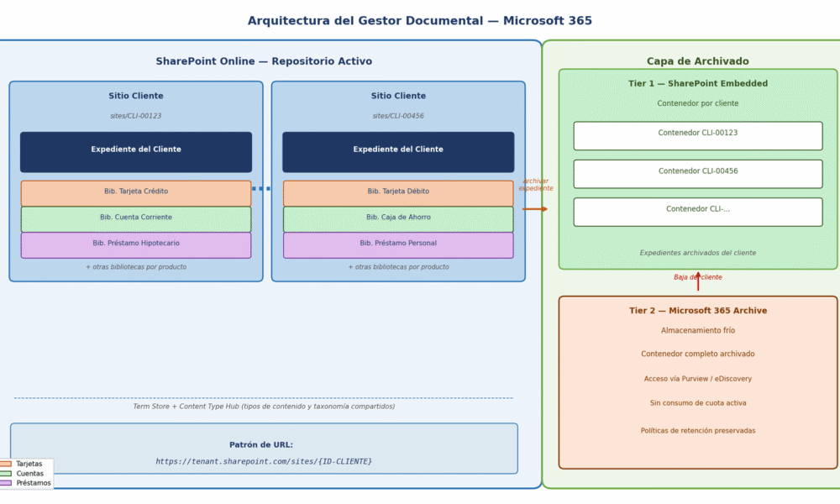This screenshot has width=840, height=504.
Task: Open the "Contenedor CLI-00456" box
Action: click(x=698, y=174)
